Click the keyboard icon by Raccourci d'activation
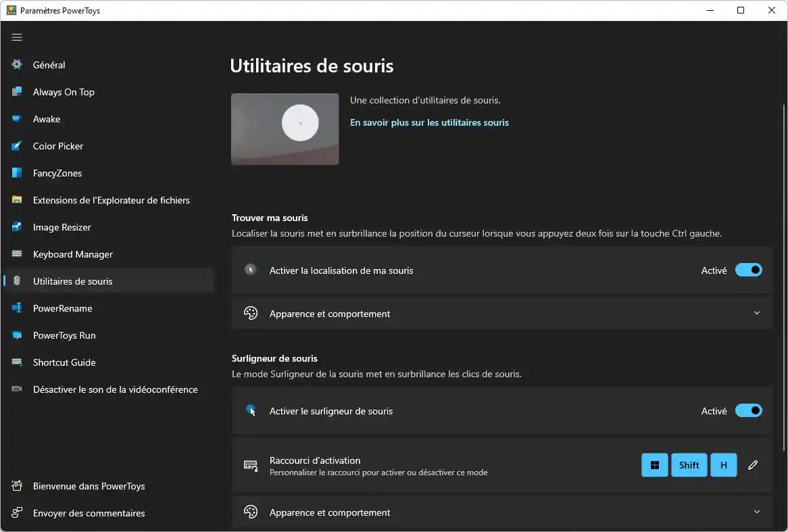This screenshot has height=532, width=788. (251, 466)
